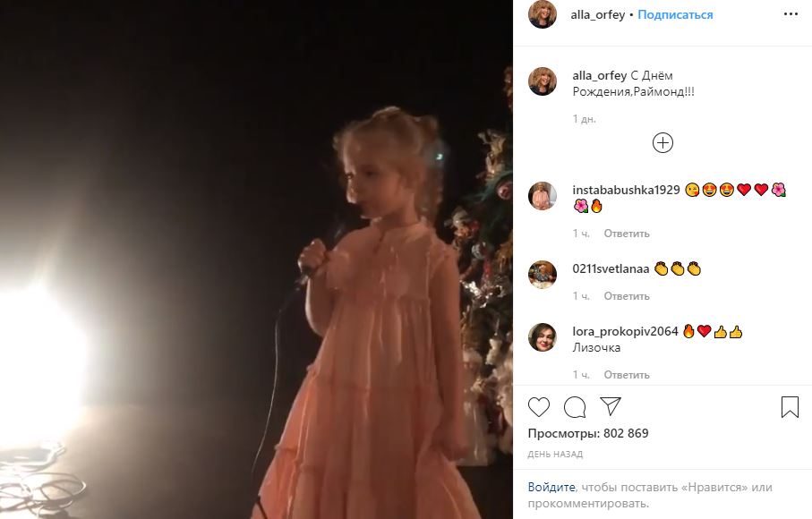Open the 0211svetlanaa avatar
The width and height of the screenshot is (812, 519).
pos(543,274)
